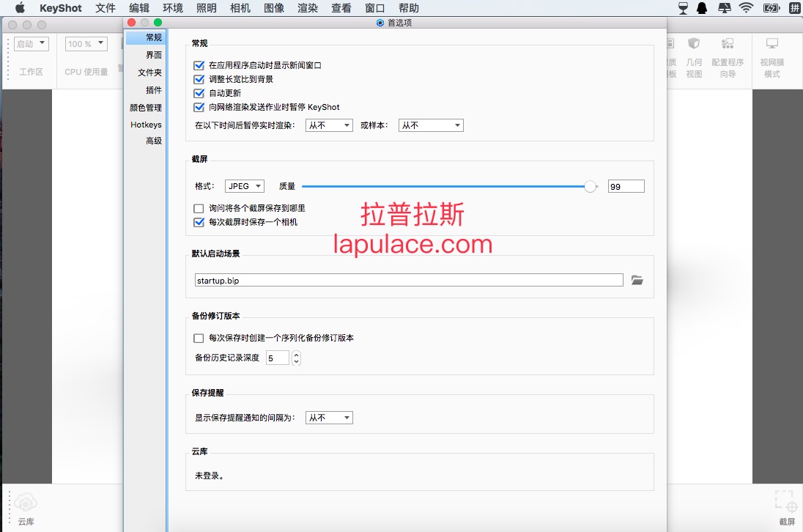Select the Hotkeys preferences tab
The height and width of the screenshot is (532, 803).
[x=146, y=125]
